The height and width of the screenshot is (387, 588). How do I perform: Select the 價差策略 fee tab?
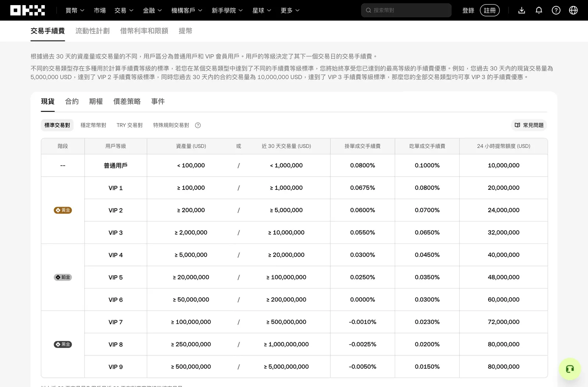(x=127, y=101)
